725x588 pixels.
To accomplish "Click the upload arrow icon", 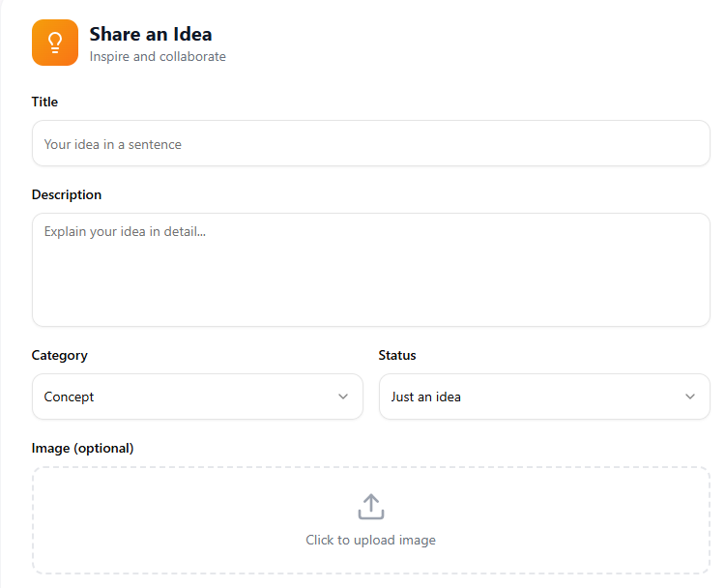I will click(371, 507).
